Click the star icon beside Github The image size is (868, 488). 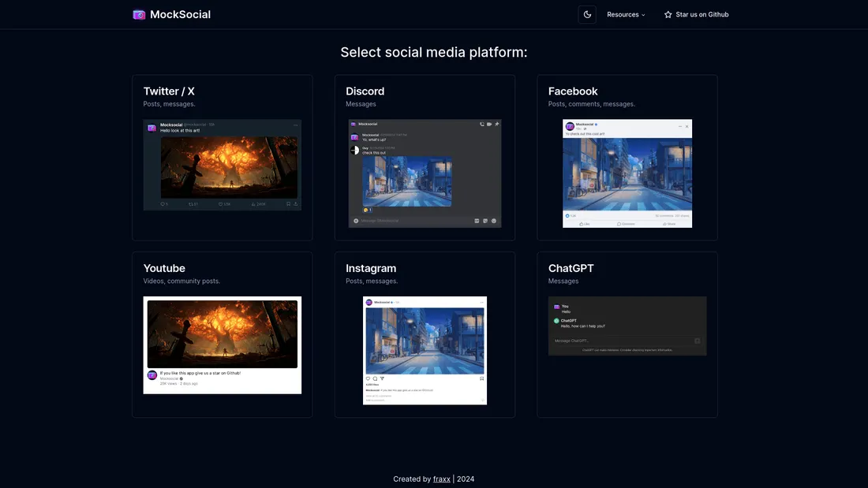pyautogui.click(x=668, y=15)
